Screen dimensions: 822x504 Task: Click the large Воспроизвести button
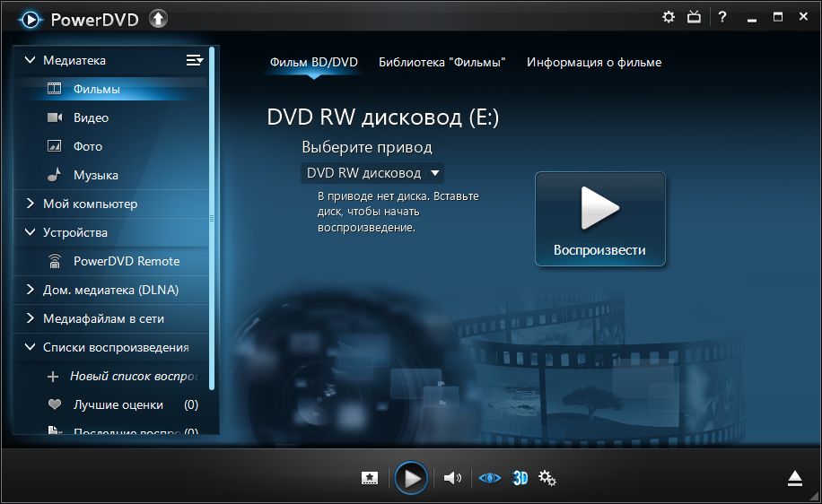pyautogui.click(x=599, y=219)
